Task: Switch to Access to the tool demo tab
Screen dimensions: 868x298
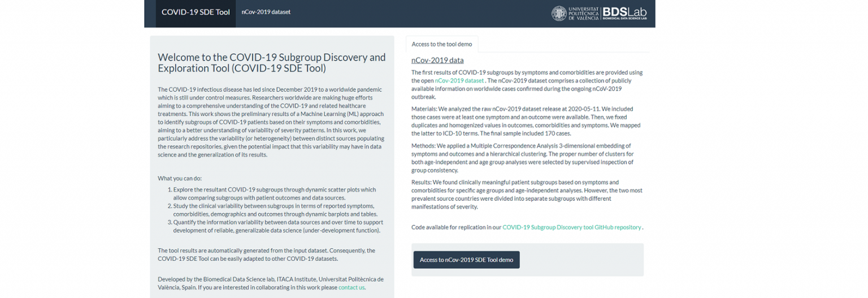Action: point(442,44)
